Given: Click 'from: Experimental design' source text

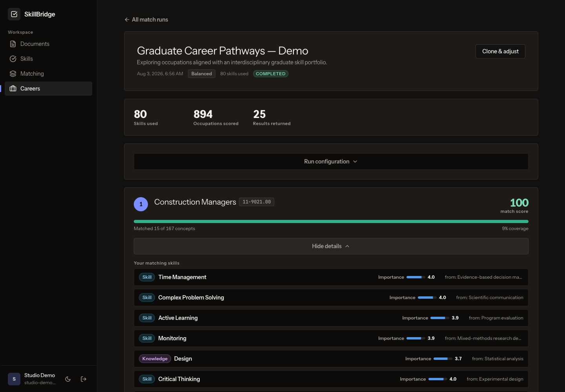Looking at the screenshot, I should [x=495, y=379].
